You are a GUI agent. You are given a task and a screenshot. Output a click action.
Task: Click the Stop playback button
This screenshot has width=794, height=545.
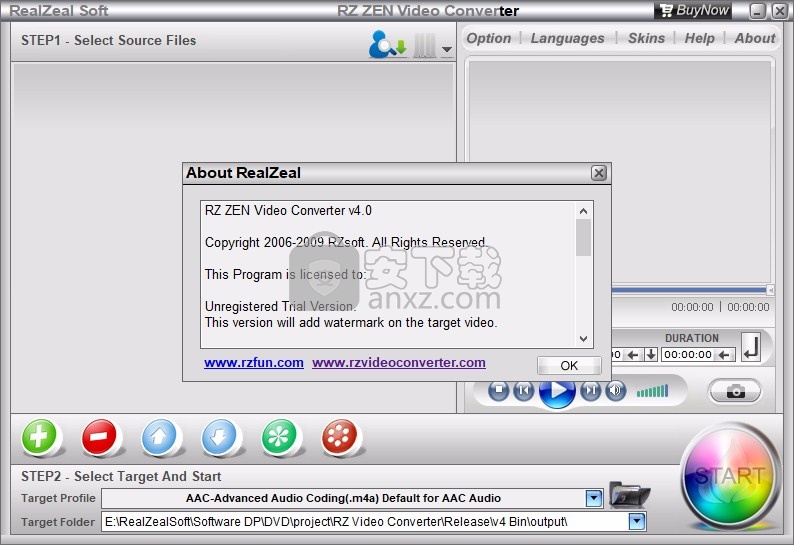click(x=498, y=391)
